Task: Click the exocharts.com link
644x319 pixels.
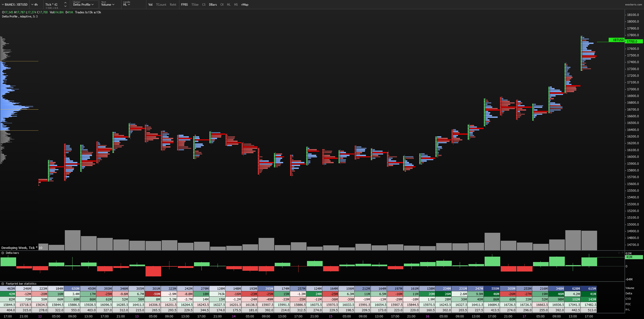Action: tap(634, 4)
